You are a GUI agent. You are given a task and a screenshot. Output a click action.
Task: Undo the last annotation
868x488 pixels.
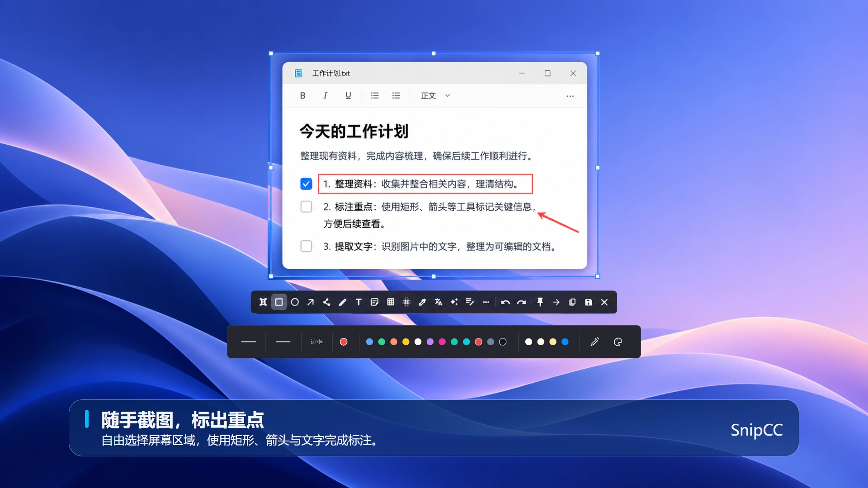point(505,302)
